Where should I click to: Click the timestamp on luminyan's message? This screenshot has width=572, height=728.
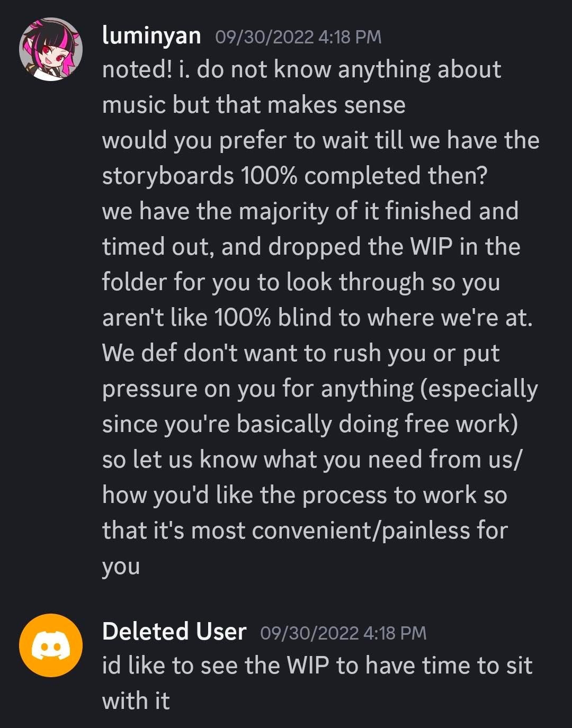(x=298, y=37)
